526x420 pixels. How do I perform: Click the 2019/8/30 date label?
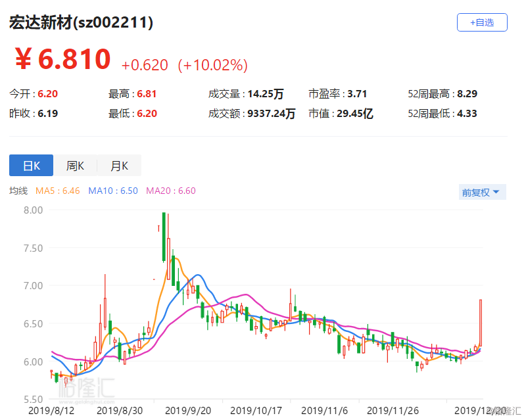coord(120,411)
